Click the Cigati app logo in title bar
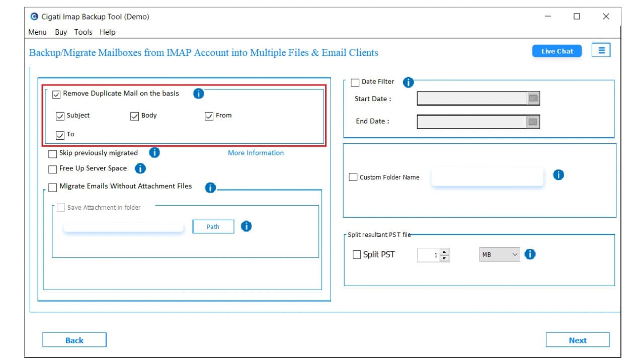Image resolution: width=644 pixels, height=362 pixels. pos(34,17)
